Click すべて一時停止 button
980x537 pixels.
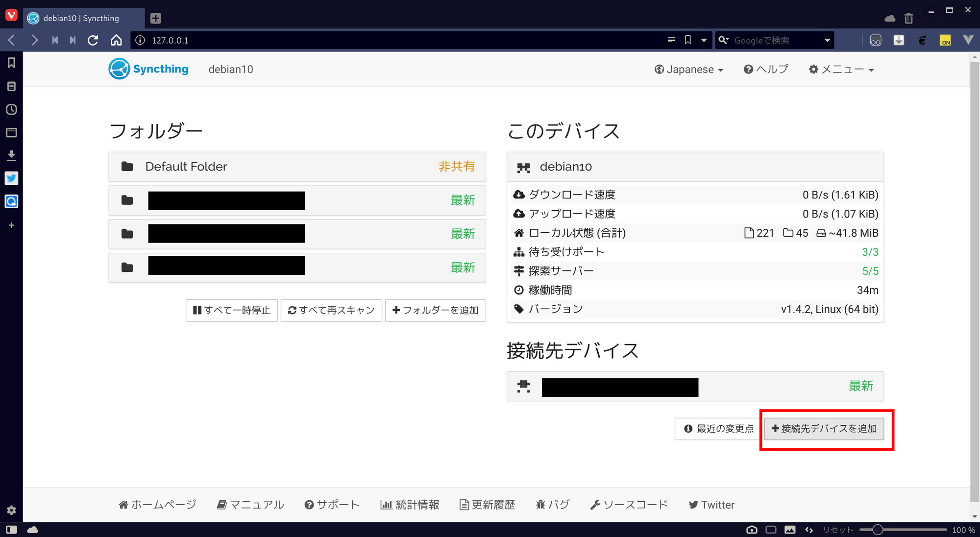[x=232, y=310]
